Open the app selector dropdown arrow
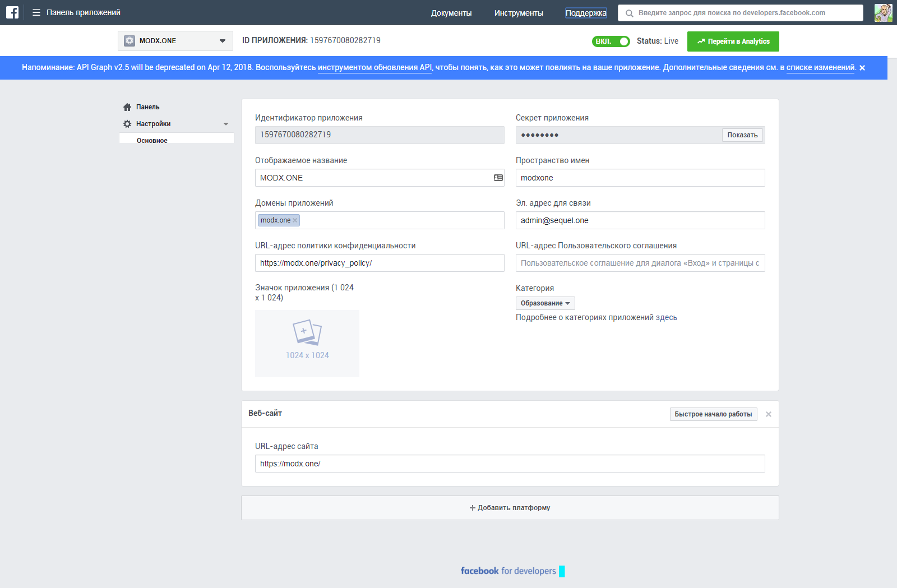This screenshot has height=588, width=897. pos(223,41)
